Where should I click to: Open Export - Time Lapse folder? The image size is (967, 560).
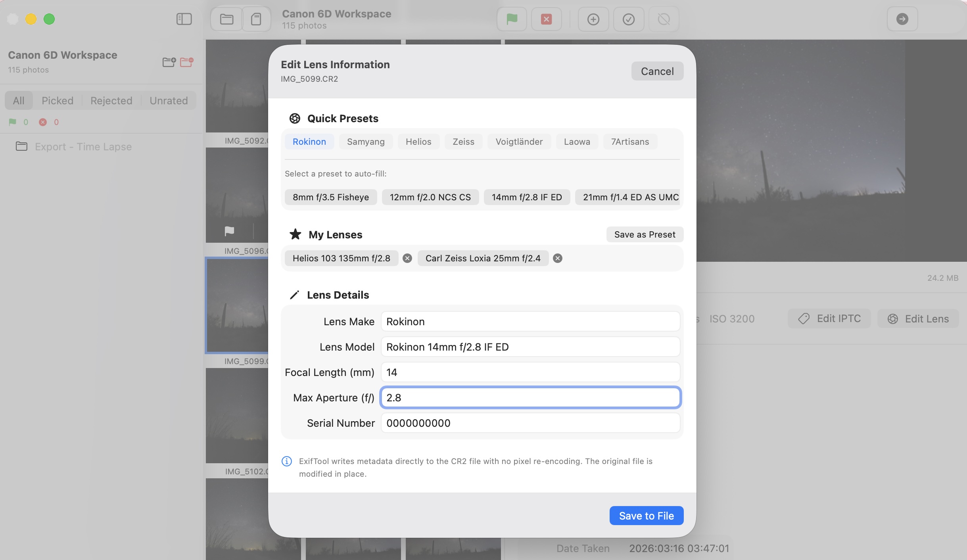point(74,146)
